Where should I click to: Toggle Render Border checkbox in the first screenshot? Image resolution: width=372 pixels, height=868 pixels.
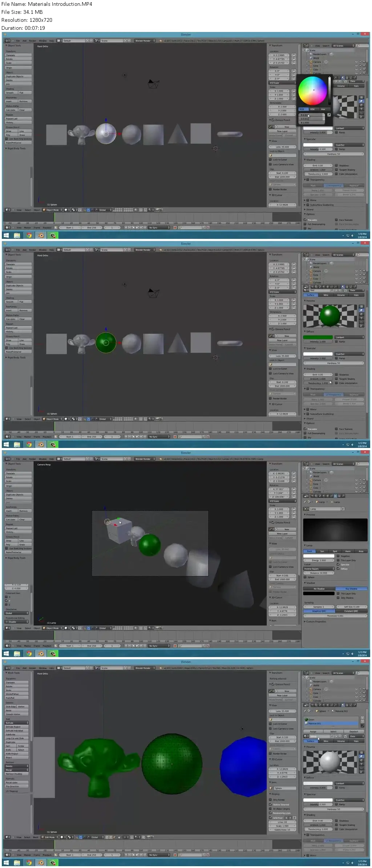[x=271, y=189]
